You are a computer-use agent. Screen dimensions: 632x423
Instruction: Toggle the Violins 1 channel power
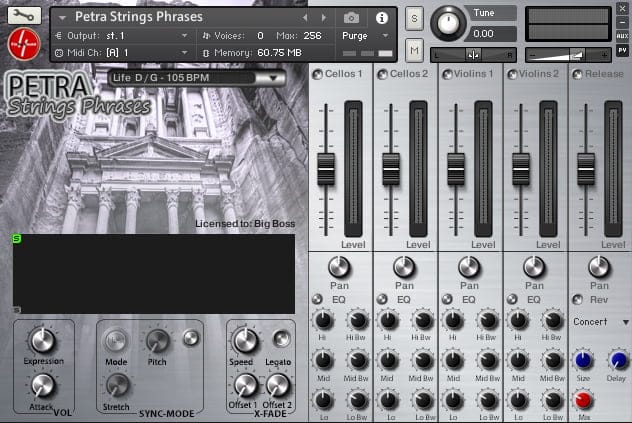[447, 74]
